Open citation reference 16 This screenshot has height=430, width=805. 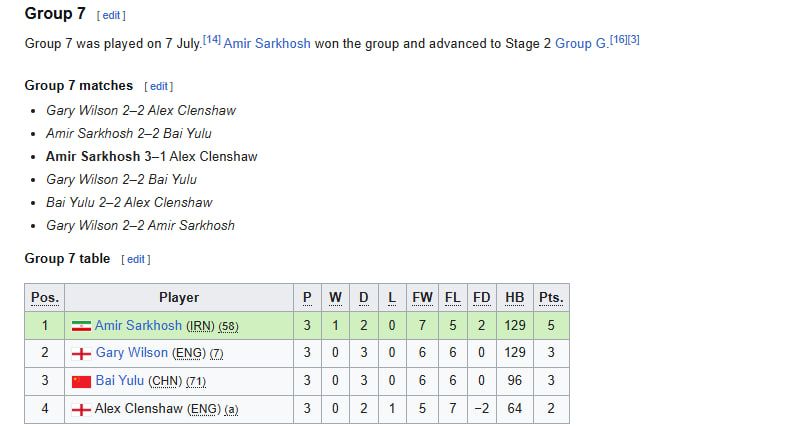click(618, 39)
